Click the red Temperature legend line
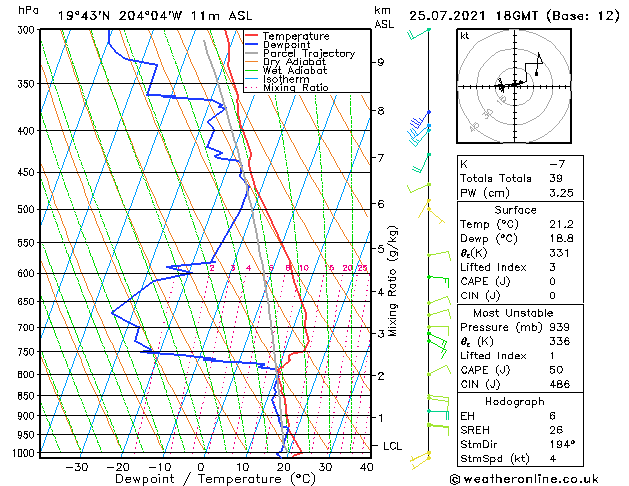Screen dimensions: 629x486 pyautogui.click(x=251, y=36)
